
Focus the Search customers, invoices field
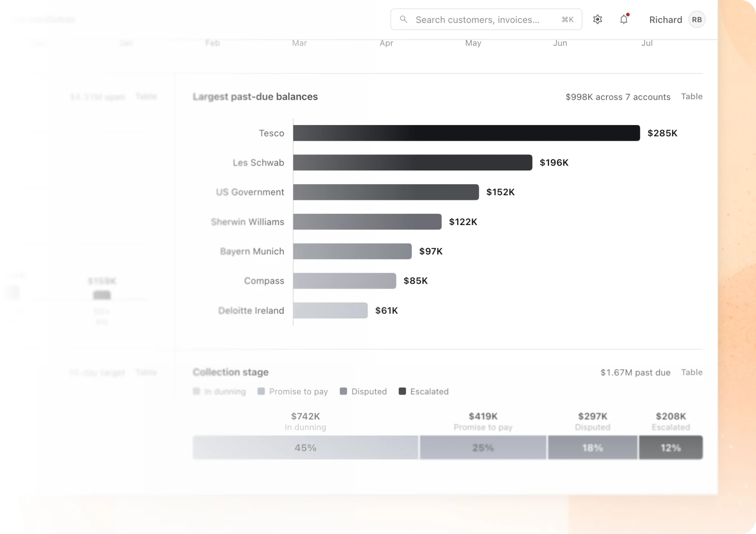(486, 19)
